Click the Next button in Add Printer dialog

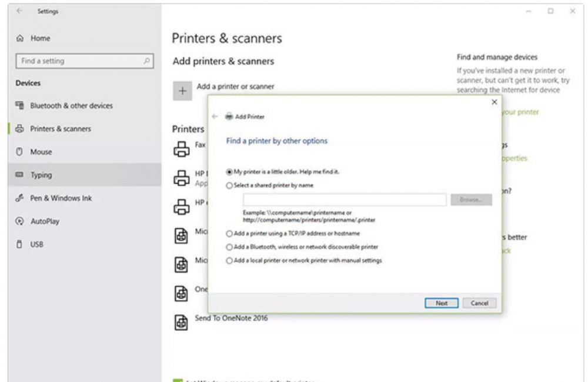(x=441, y=303)
